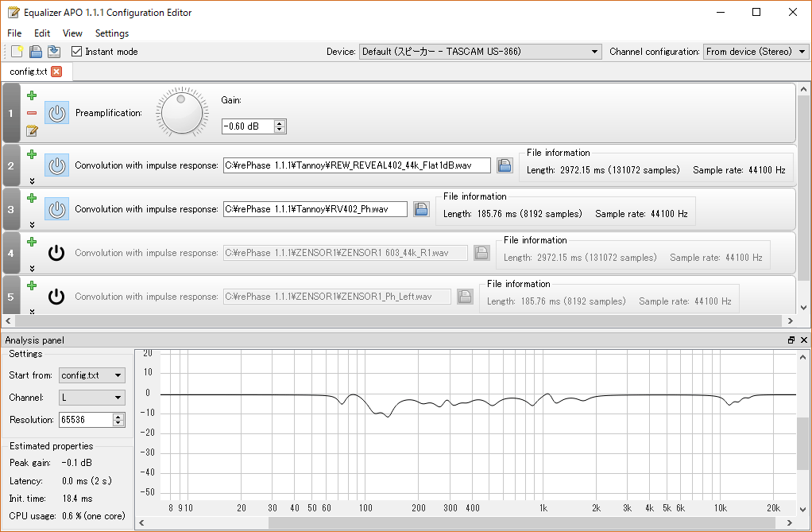The width and height of the screenshot is (812, 532).
Task: Expand filter row 3 with chevron
Action: pos(32,224)
